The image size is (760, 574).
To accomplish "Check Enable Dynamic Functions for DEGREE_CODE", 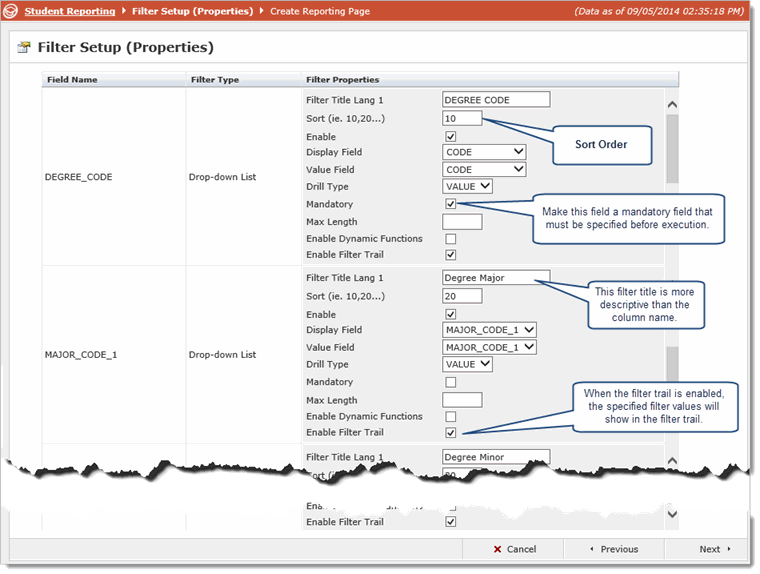I will point(451,239).
